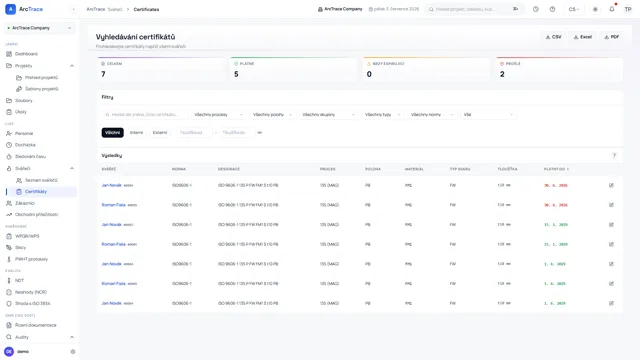Open Šablony projektů in sidebar
Screen dimensions: 640x360
42,89
